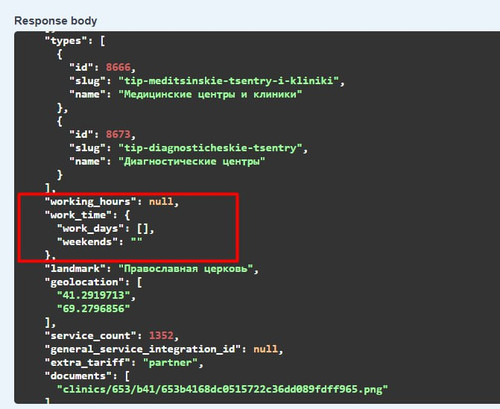
Task: Click name "Диагностические центры"
Action: point(192,162)
